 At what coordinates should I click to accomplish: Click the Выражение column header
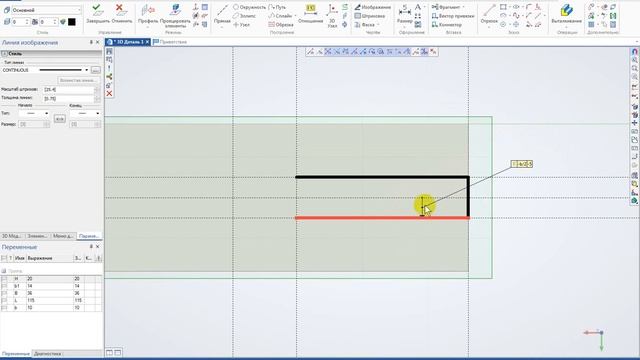(x=50, y=258)
